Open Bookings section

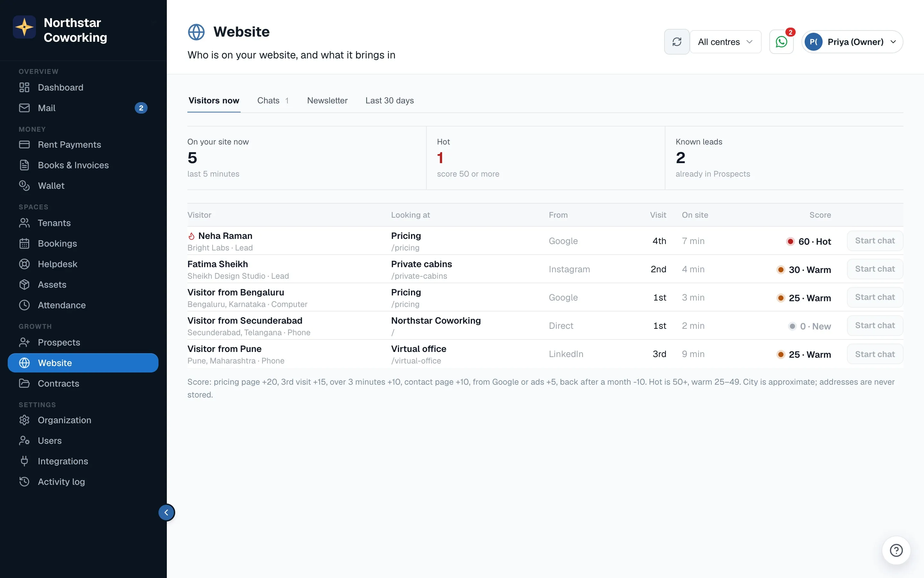click(83, 243)
